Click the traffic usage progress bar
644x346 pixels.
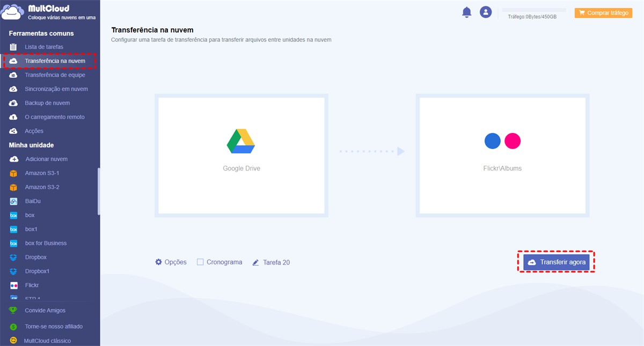(534, 10)
